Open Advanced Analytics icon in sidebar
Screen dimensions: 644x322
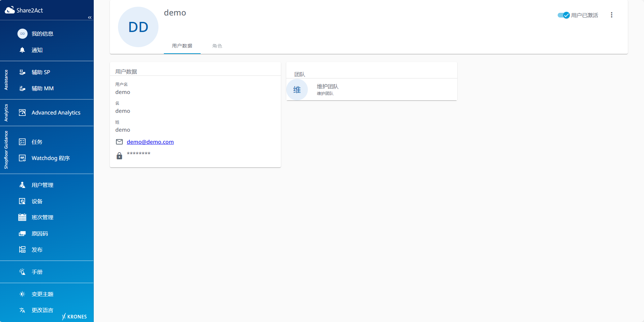(22, 112)
